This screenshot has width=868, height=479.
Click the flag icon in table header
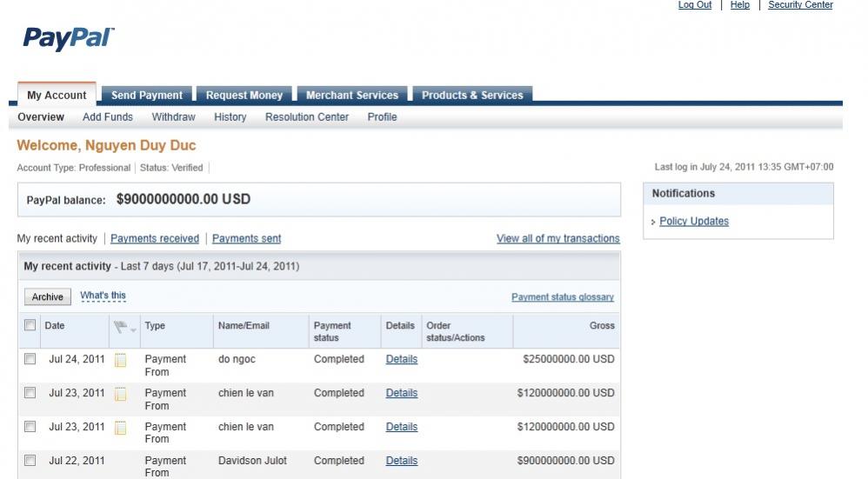coord(120,327)
